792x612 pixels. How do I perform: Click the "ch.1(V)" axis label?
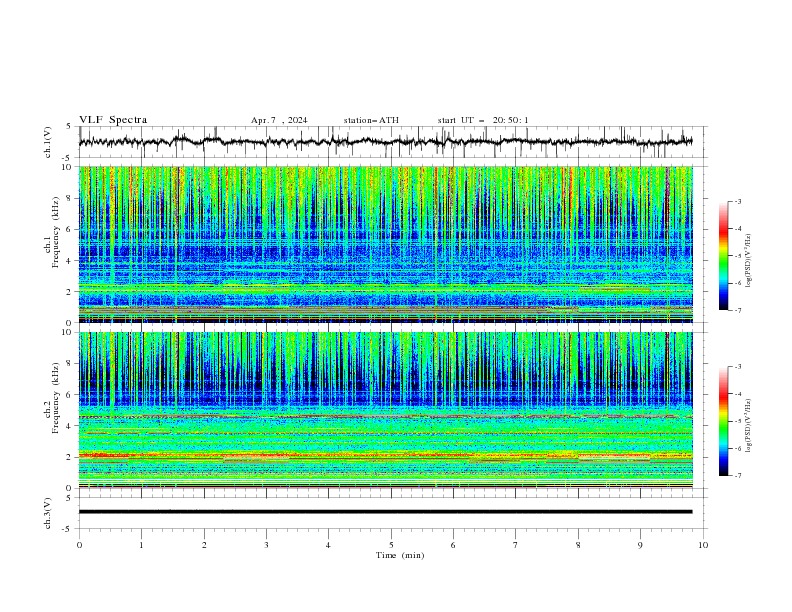point(48,142)
